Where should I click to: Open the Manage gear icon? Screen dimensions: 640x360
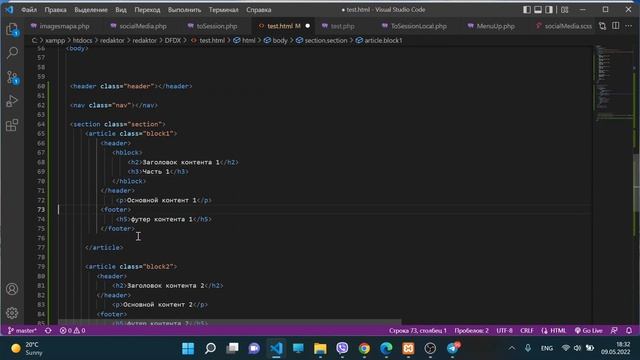click(x=12, y=313)
